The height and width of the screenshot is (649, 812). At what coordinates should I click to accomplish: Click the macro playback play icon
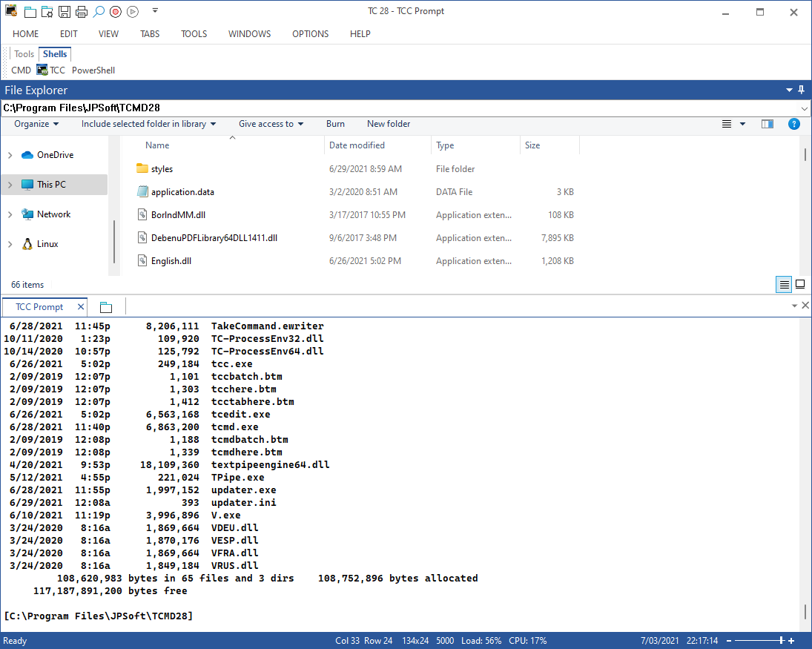[133, 11]
